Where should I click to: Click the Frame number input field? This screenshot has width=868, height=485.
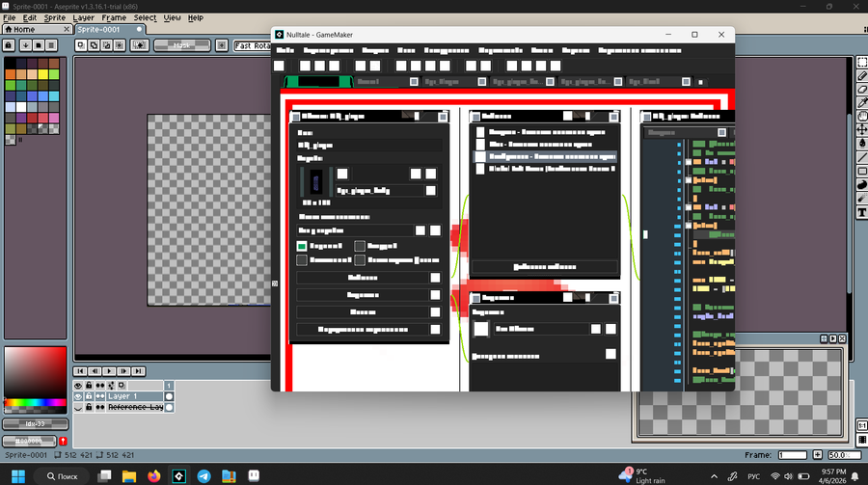click(792, 455)
